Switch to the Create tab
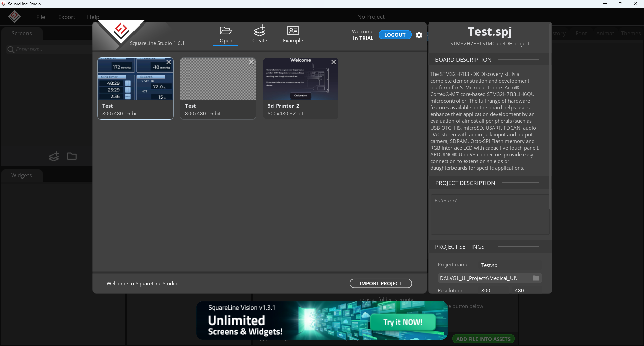Viewport: 644px width, 346px height. (260, 34)
